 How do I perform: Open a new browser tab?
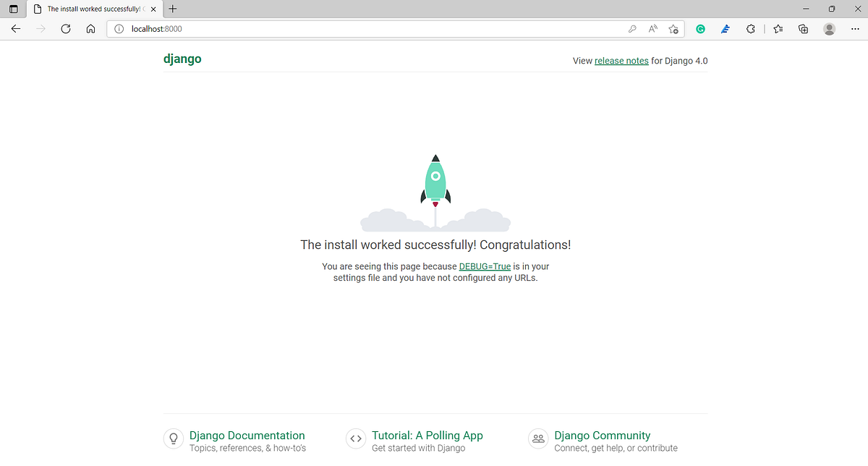171,9
